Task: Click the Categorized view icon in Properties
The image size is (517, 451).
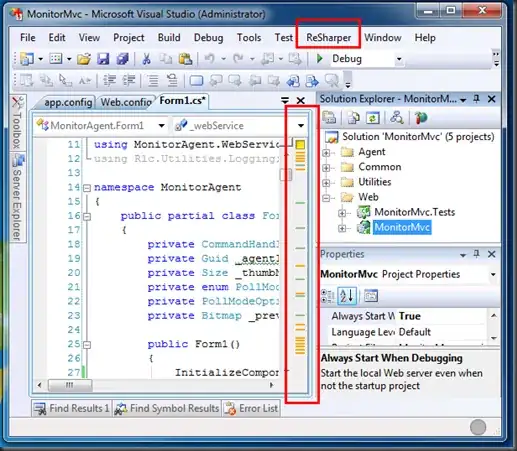Action: click(x=327, y=296)
